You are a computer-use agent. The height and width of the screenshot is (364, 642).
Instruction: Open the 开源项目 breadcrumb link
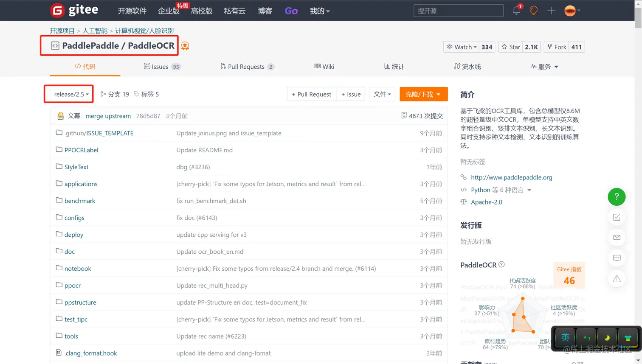(x=62, y=31)
